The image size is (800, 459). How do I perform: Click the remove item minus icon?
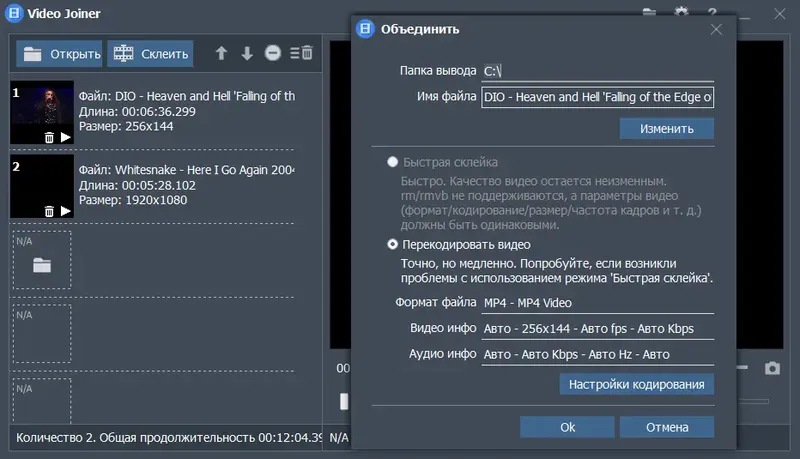tap(273, 53)
